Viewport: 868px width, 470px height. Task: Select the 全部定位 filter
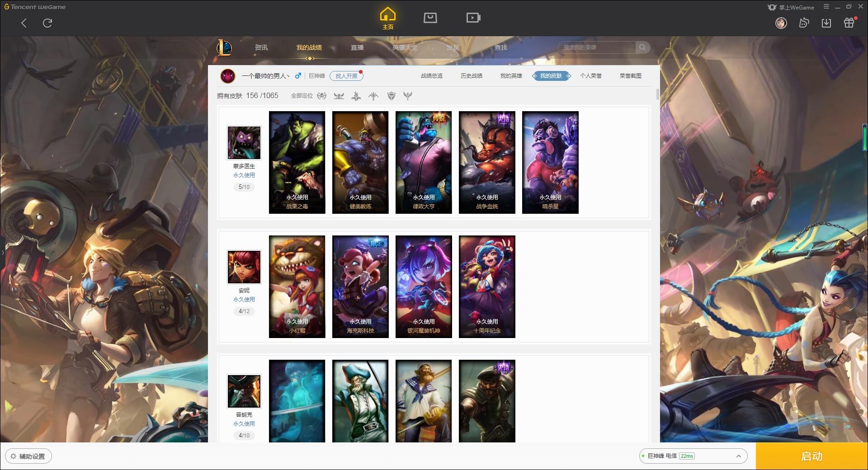click(x=302, y=96)
